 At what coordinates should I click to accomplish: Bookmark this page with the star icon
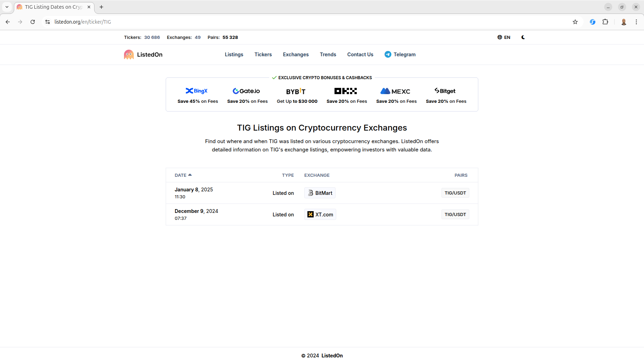tap(575, 22)
